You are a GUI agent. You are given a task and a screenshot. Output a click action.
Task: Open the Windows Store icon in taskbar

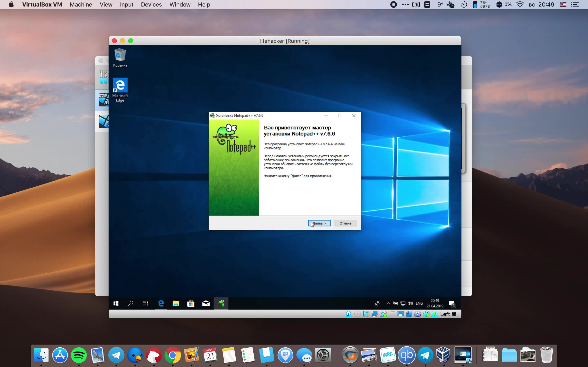(x=190, y=304)
